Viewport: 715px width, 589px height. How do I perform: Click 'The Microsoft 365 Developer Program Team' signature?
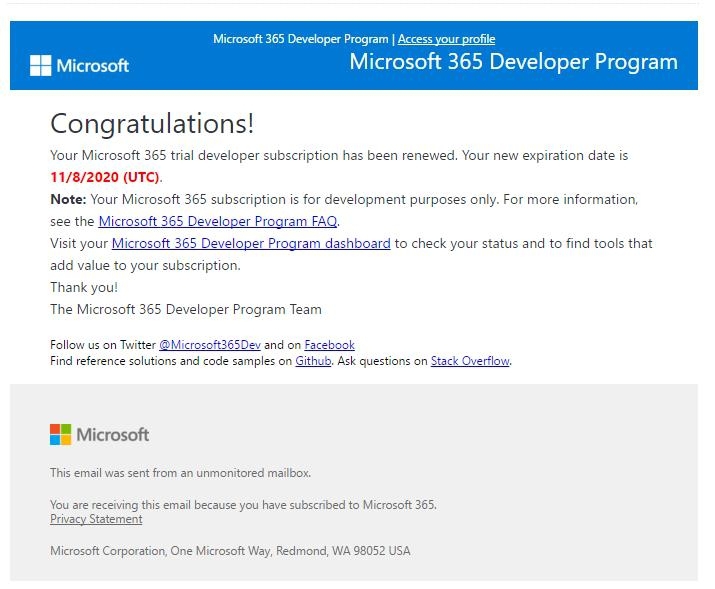tap(186, 309)
